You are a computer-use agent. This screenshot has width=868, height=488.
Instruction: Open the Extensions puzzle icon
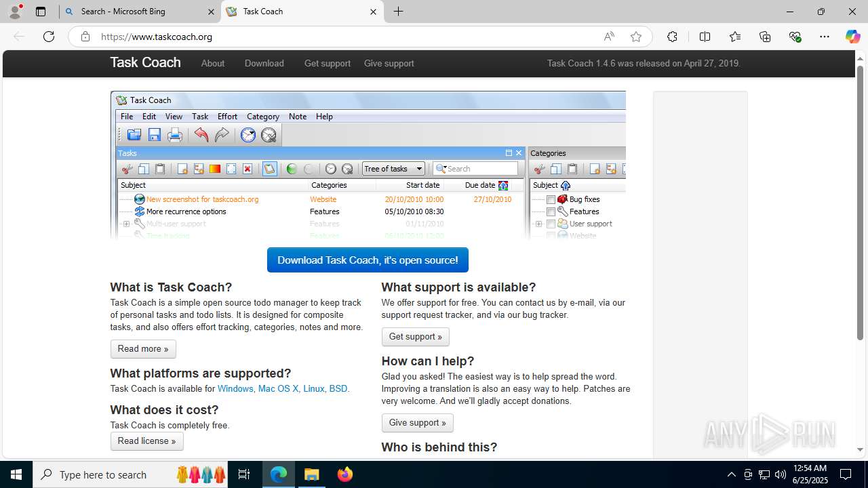click(672, 37)
